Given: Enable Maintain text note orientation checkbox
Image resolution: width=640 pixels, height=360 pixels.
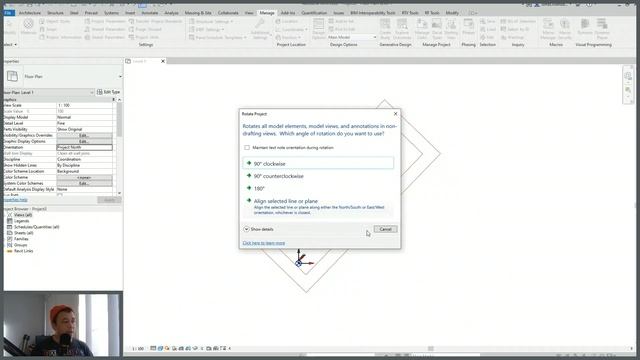Looking at the screenshot, I should (247, 147).
